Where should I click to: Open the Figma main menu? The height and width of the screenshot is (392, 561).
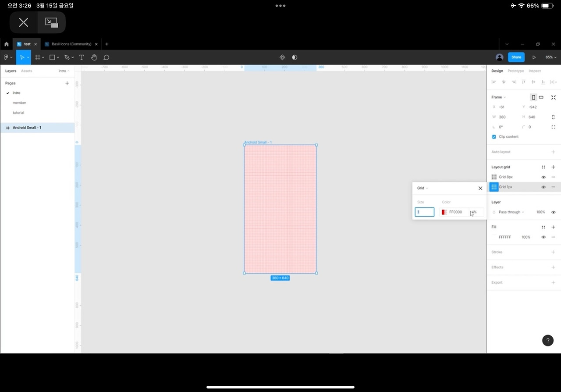tap(8, 57)
